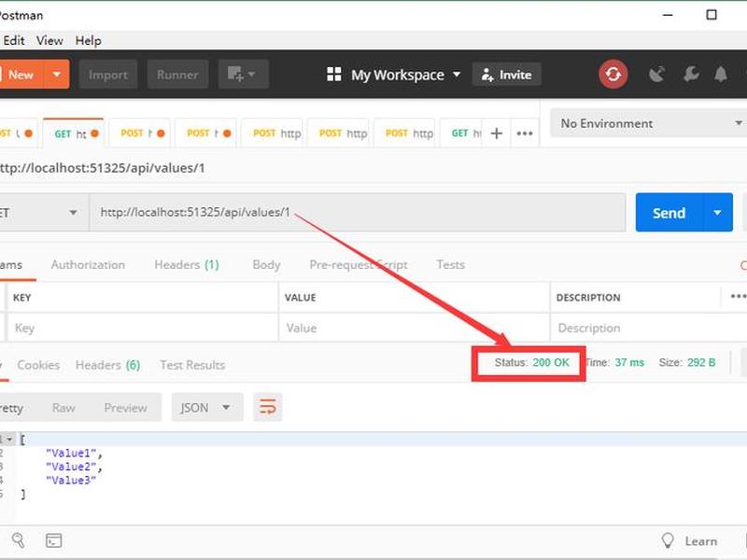Expand the Send button dropdown arrow
The image size is (747, 560).
tap(717, 213)
